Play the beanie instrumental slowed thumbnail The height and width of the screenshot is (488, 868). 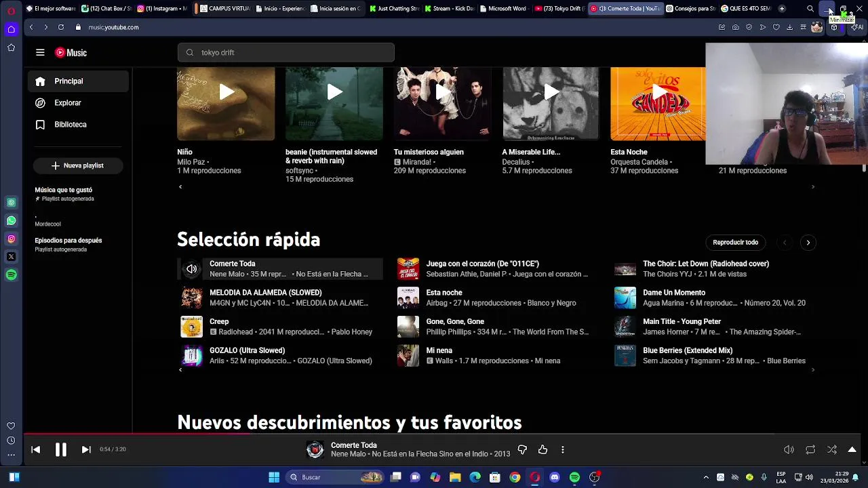pyautogui.click(x=334, y=104)
